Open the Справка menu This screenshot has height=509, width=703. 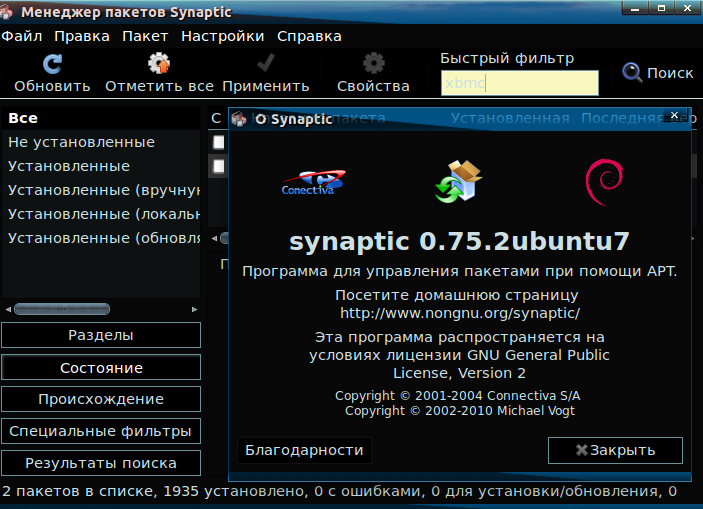[x=309, y=36]
